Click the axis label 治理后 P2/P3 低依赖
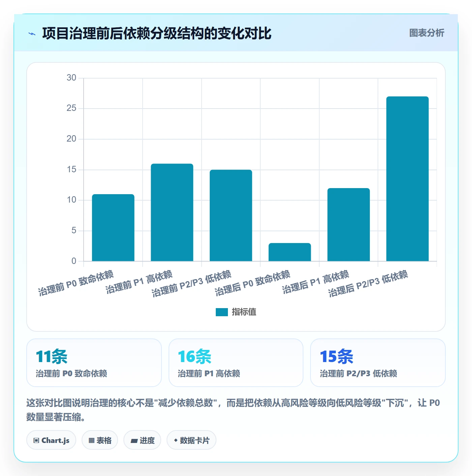Image resolution: width=472 pixels, height=476 pixels. pos(368,284)
